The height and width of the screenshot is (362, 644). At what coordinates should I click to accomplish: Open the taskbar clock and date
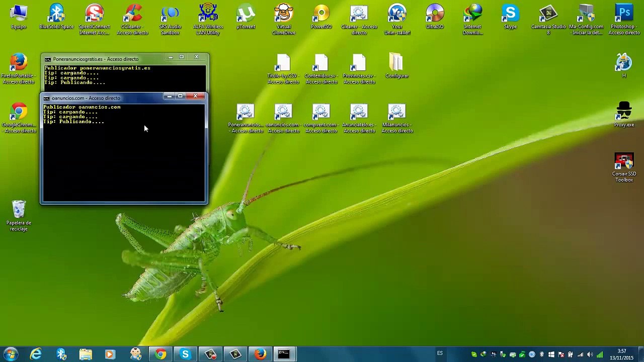[622, 354]
